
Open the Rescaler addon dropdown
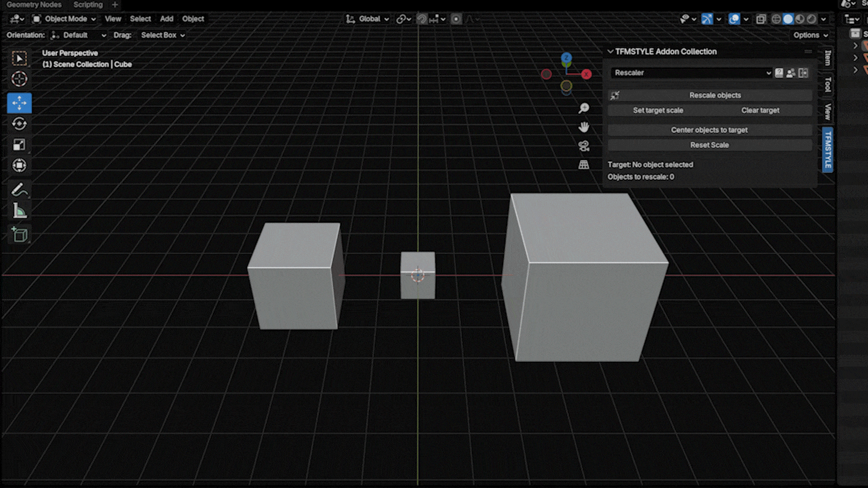click(x=692, y=73)
